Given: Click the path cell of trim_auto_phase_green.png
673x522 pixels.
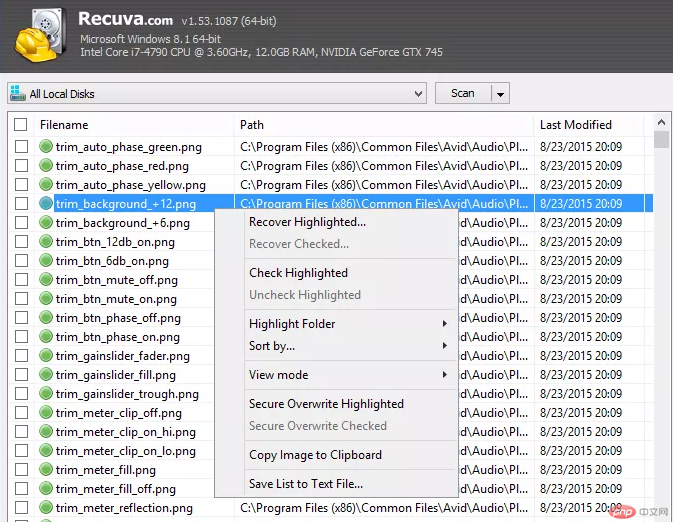Looking at the screenshot, I should tap(384, 147).
